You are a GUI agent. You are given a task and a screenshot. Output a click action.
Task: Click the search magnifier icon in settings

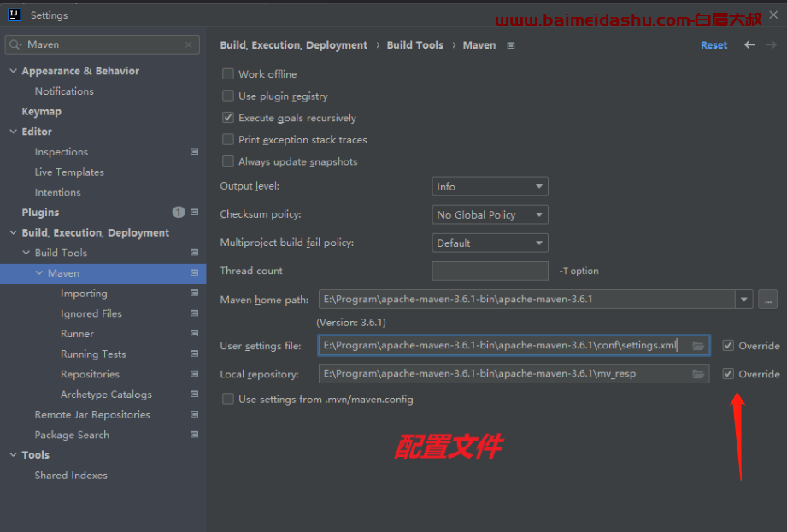pos(15,44)
